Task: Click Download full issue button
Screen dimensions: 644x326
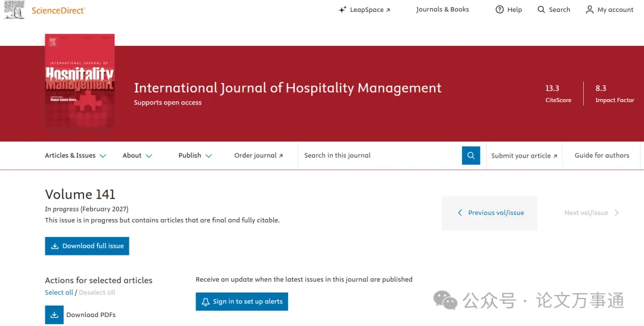Action: tap(87, 246)
